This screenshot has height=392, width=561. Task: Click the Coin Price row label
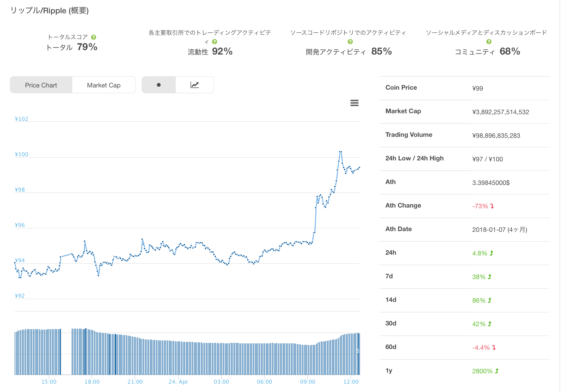[x=401, y=87]
